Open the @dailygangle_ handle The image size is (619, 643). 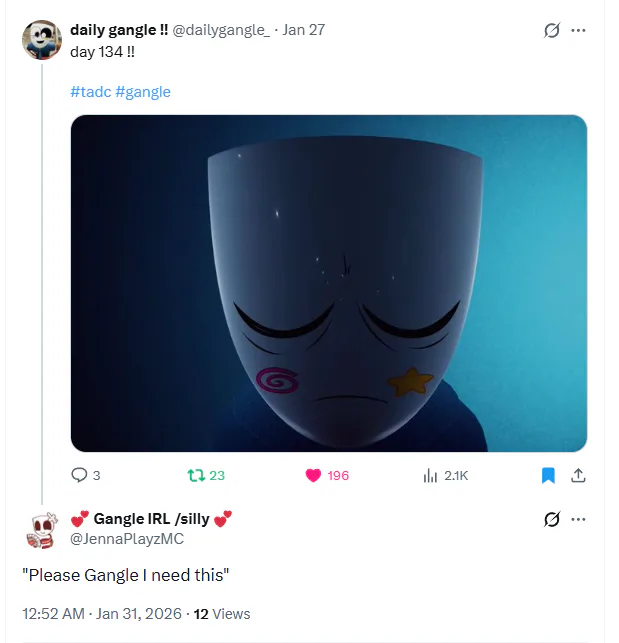point(222,30)
